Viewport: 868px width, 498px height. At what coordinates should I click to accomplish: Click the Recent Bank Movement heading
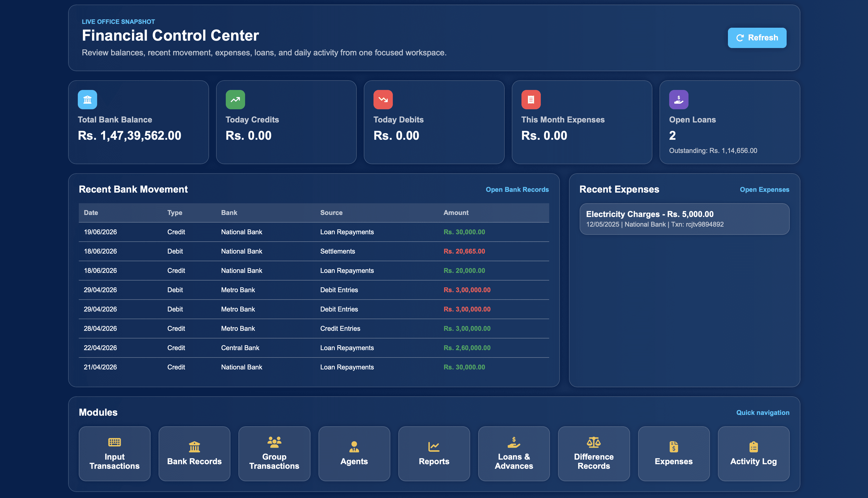(x=133, y=190)
